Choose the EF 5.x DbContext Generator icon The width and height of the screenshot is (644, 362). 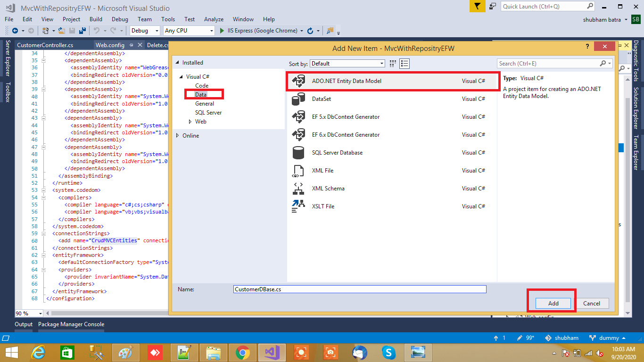tap(298, 117)
